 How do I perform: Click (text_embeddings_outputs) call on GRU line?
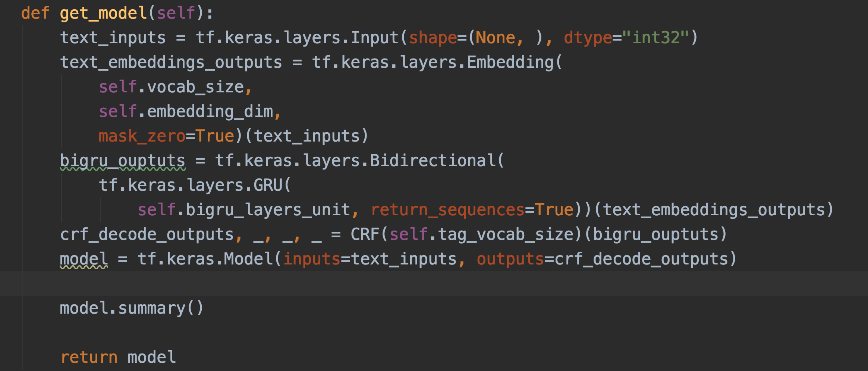(714, 210)
